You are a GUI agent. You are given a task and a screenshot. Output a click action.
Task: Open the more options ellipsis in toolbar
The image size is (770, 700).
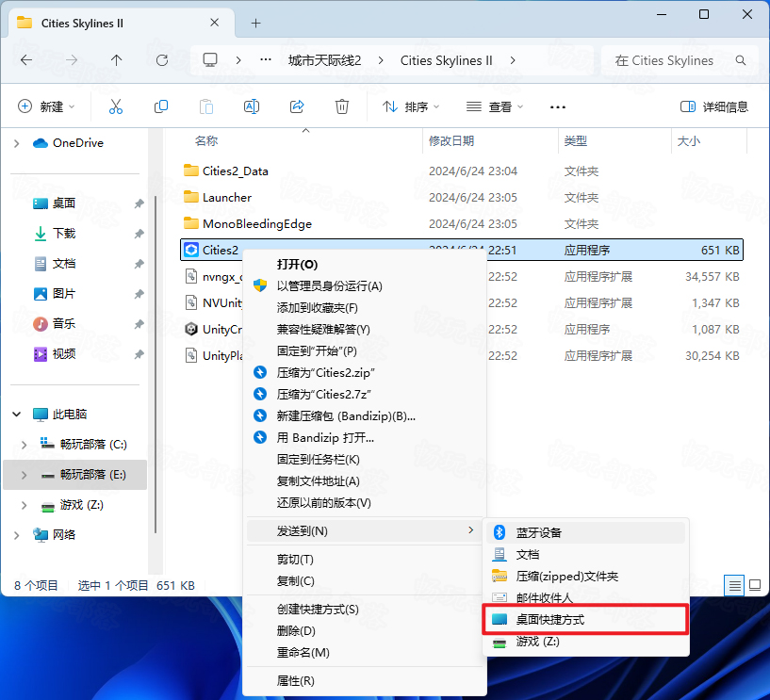[558, 107]
